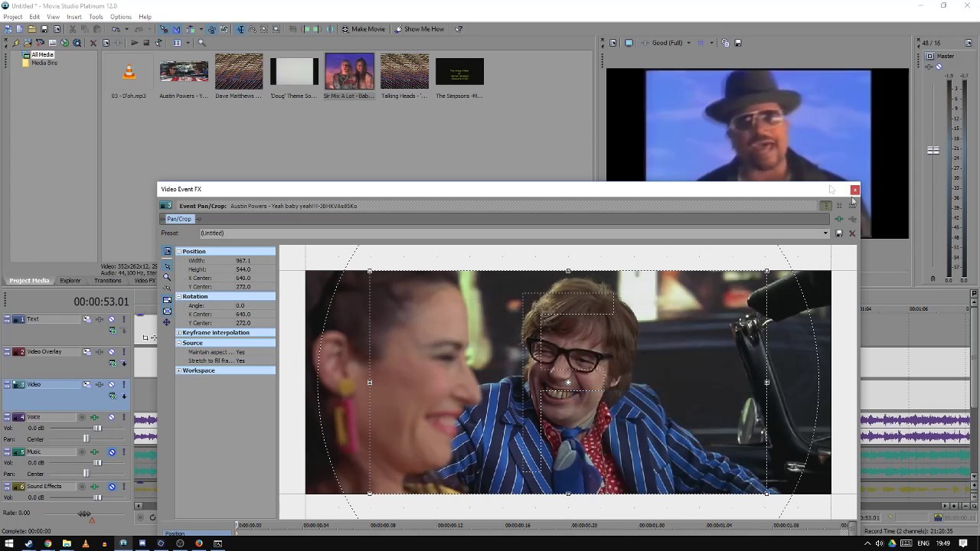Image resolution: width=980 pixels, height=551 pixels.
Task: Select the Simpsons clip thumbnail
Action: (x=459, y=71)
